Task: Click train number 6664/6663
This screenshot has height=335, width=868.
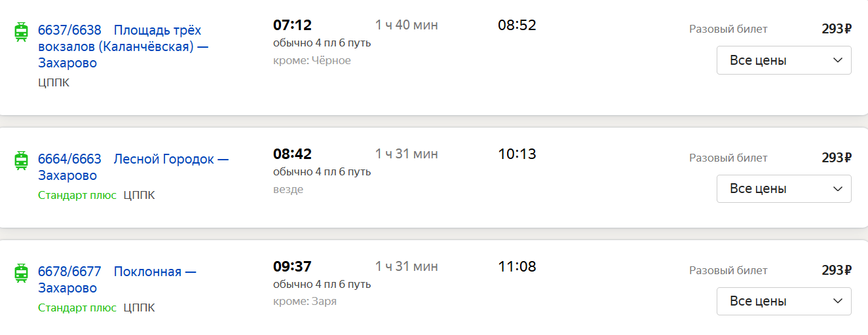Action: pyautogui.click(x=69, y=159)
